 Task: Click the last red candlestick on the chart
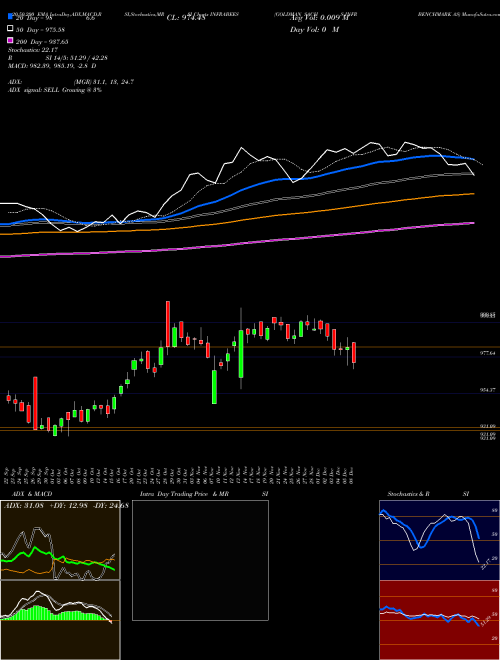354,352
